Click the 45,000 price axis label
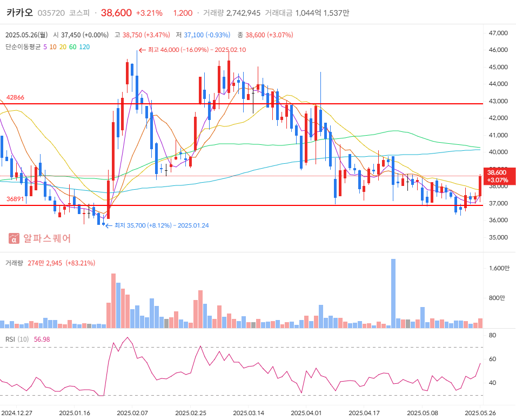 tap(498, 67)
